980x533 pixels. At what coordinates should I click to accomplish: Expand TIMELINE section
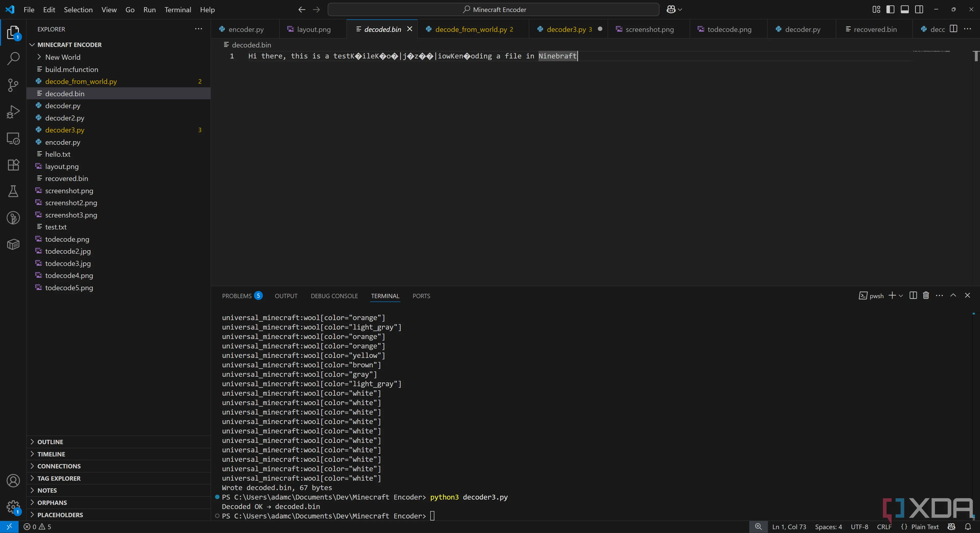point(119,454)
